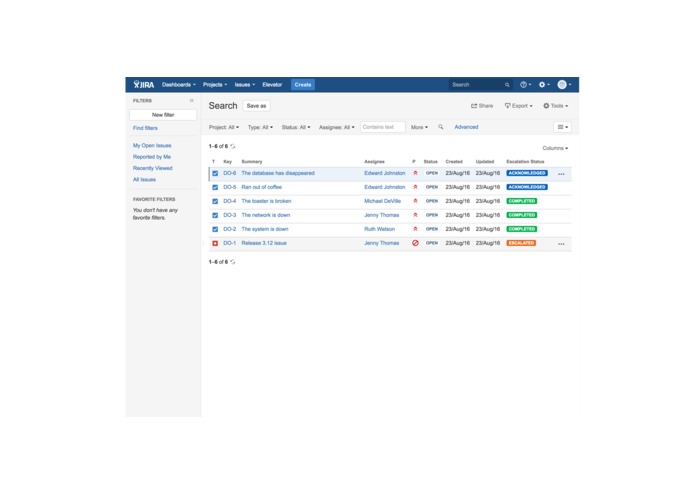
Task: Open Find filters link
Action: [x=145, y=128]
